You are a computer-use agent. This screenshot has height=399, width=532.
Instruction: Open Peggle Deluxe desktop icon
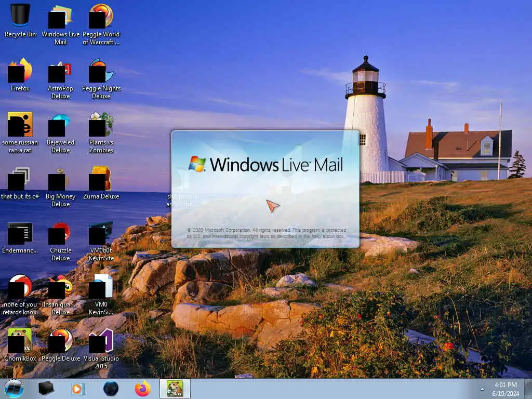(60, 345)
